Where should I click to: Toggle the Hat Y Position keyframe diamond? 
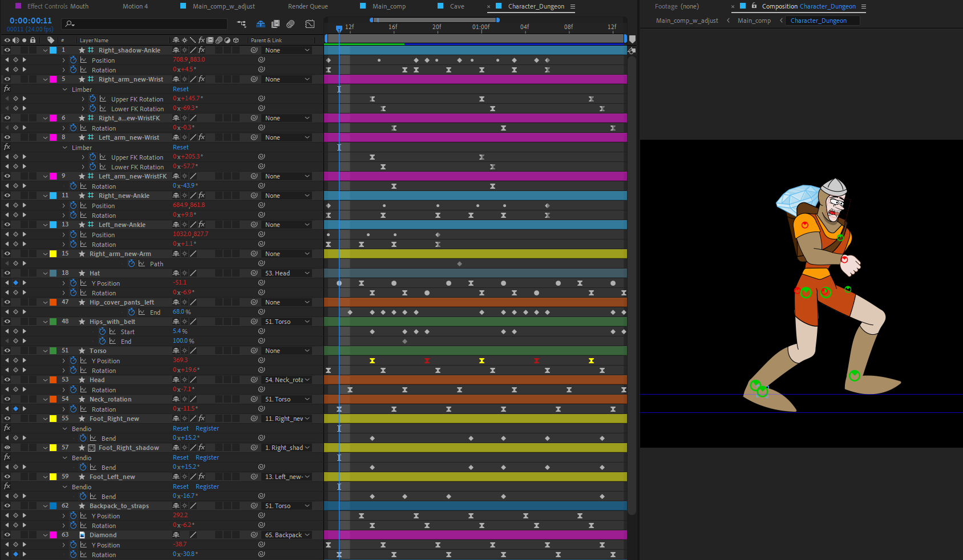[15, 283]
